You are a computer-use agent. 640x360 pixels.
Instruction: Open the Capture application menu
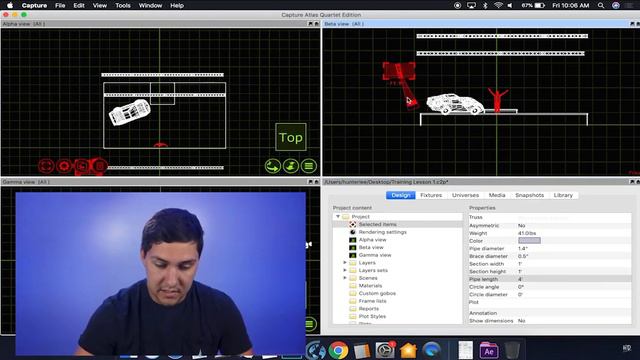point(34,5)
